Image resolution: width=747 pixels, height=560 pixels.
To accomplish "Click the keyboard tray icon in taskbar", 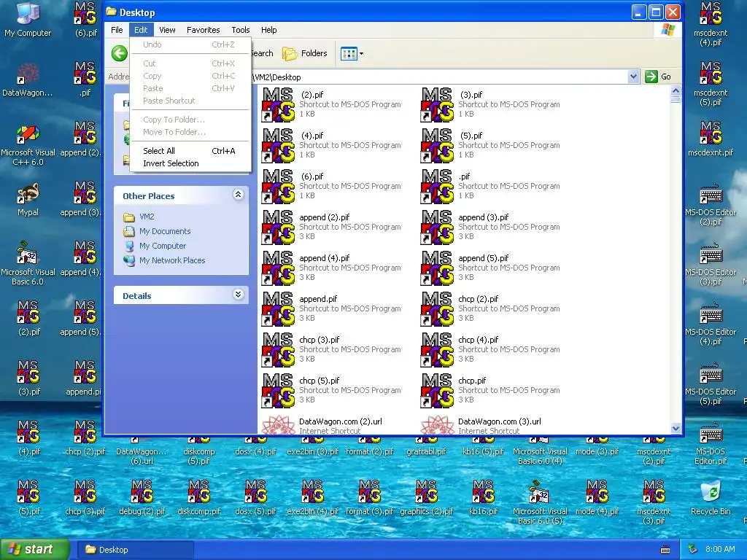I will coord(665,550).
